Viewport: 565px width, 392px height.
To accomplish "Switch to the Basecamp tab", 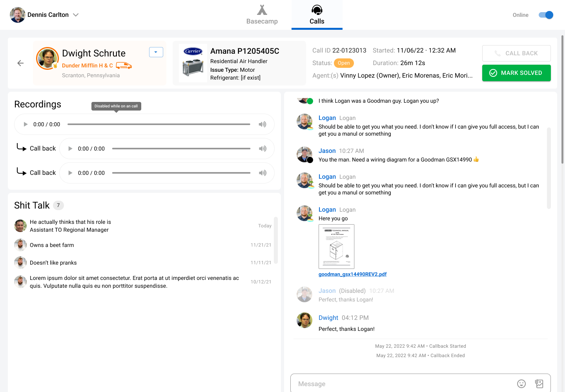I will 262,15.
